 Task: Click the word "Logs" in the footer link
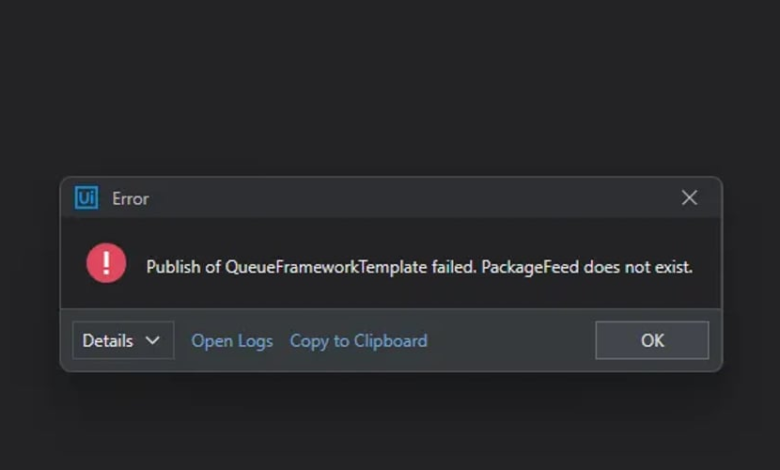[x=255, y=341]
